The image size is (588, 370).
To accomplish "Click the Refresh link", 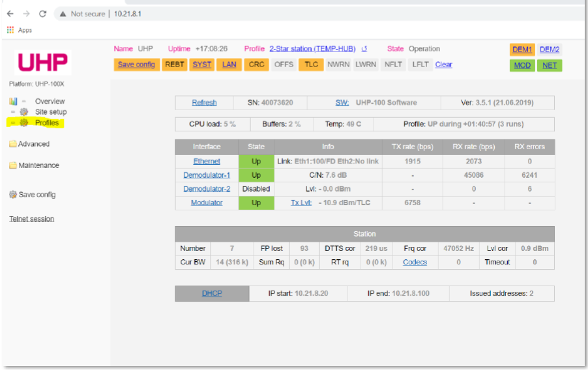I will click(204, 102).
